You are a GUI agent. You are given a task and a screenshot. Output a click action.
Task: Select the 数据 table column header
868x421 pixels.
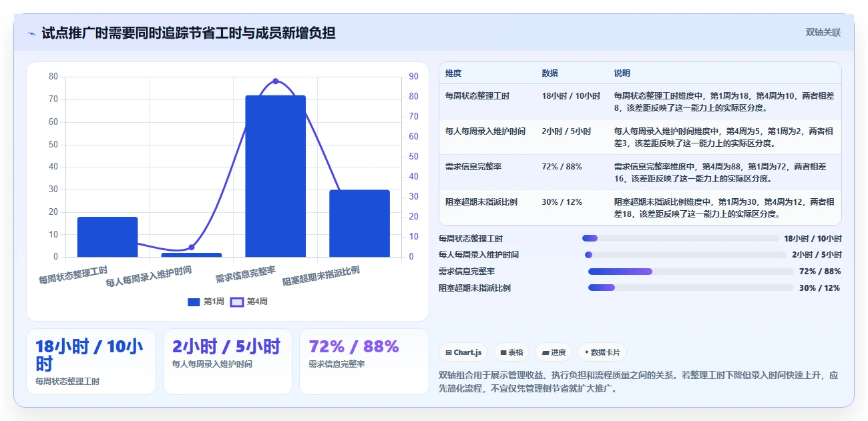click(550, 73)
